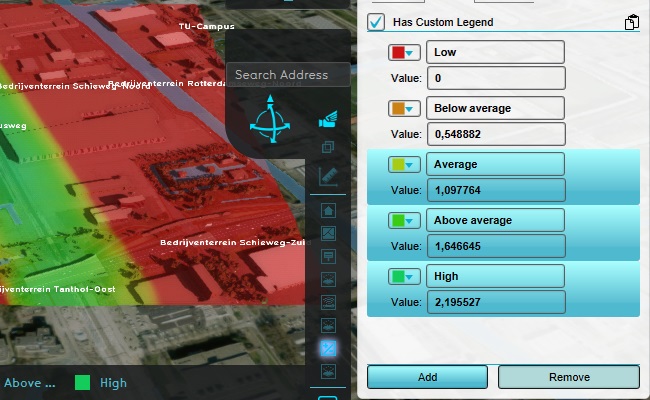Click the highlighted active overlay icon

327,348
